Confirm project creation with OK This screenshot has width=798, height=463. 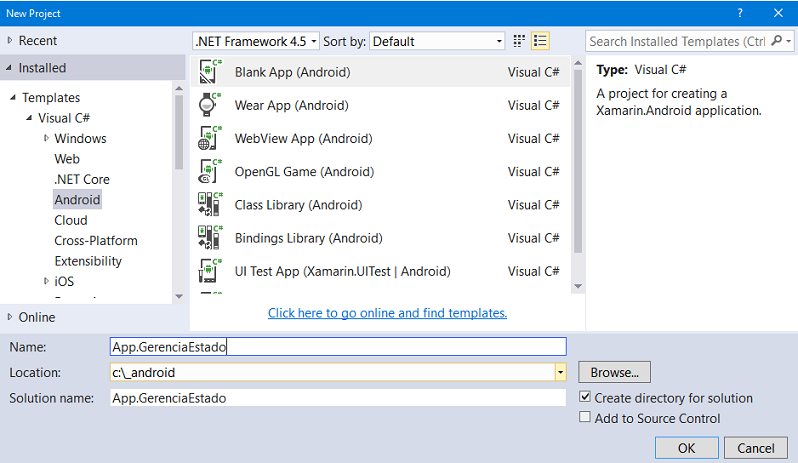click(687, 448)
